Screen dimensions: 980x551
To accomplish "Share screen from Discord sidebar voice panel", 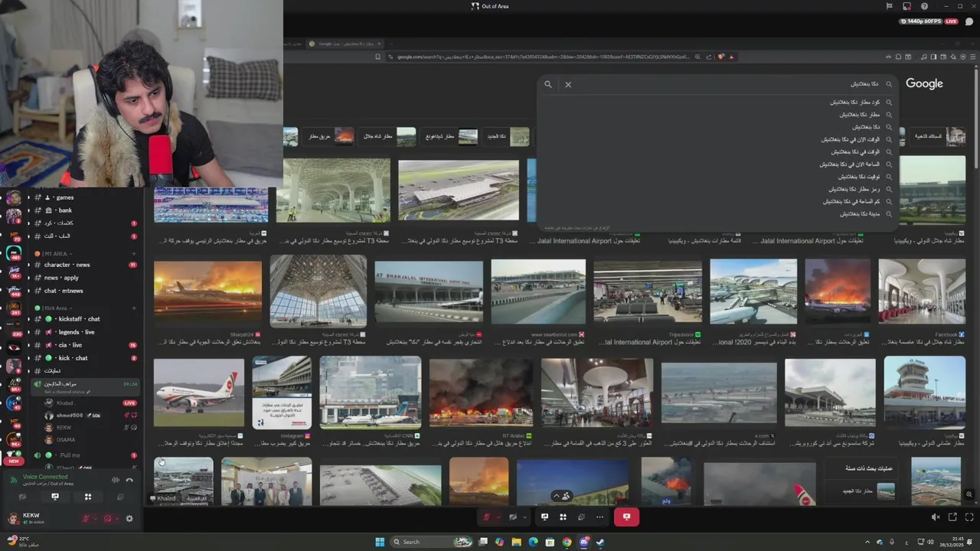I will 55,497.
